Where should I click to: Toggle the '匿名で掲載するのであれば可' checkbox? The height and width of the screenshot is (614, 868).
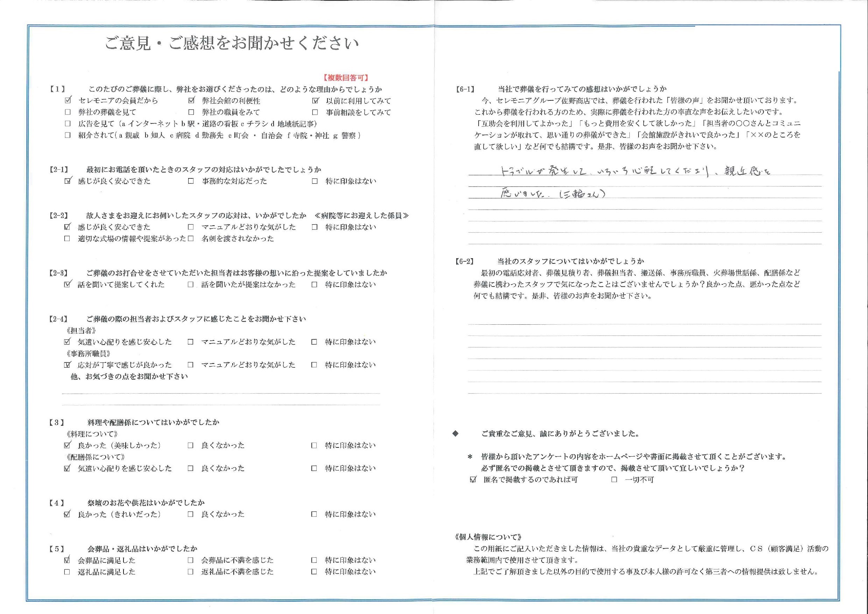coord(473,480)
